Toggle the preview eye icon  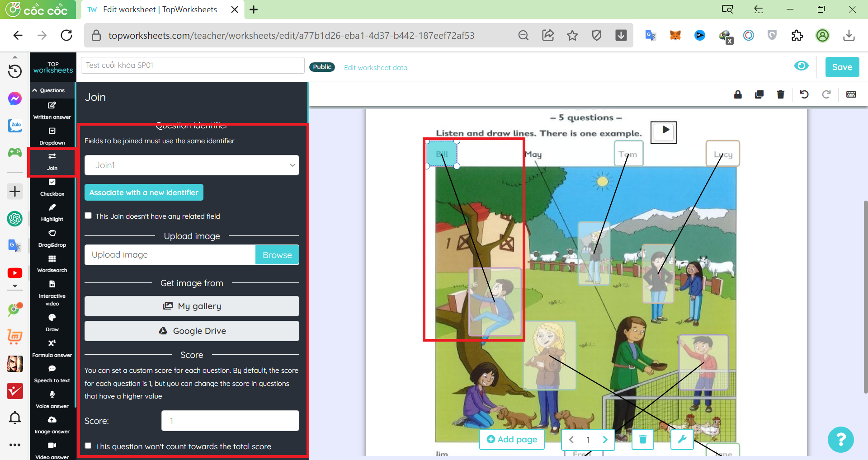(801, 66)
